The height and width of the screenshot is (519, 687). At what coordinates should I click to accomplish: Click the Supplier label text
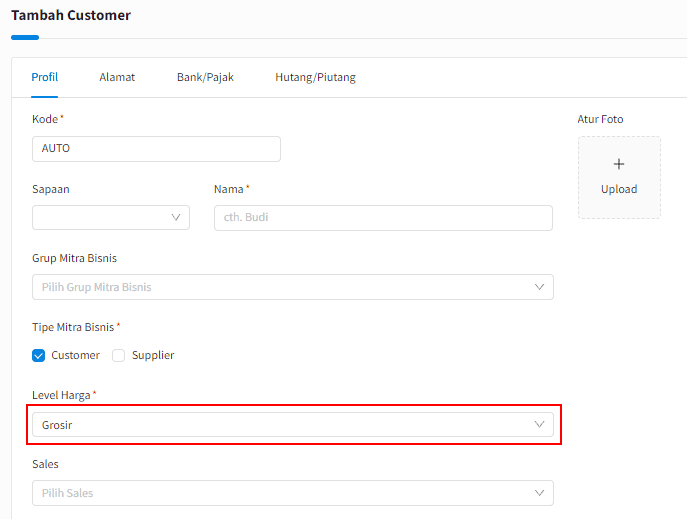[153, 355]
